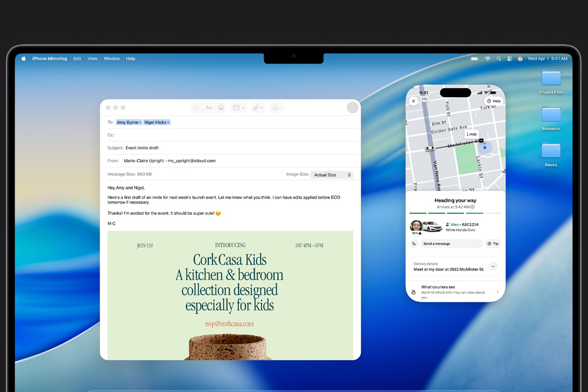Click the CorkCasa Kids invite image
This screenshot has height=392, width=588.
coord(230,295)
